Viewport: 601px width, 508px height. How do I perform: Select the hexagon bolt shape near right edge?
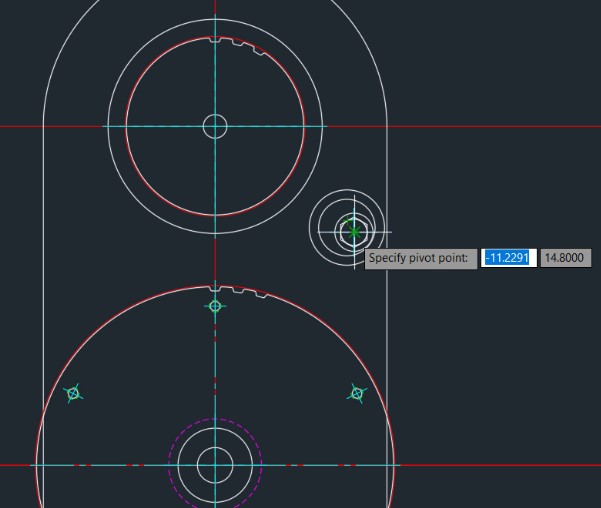pos(354,232)
